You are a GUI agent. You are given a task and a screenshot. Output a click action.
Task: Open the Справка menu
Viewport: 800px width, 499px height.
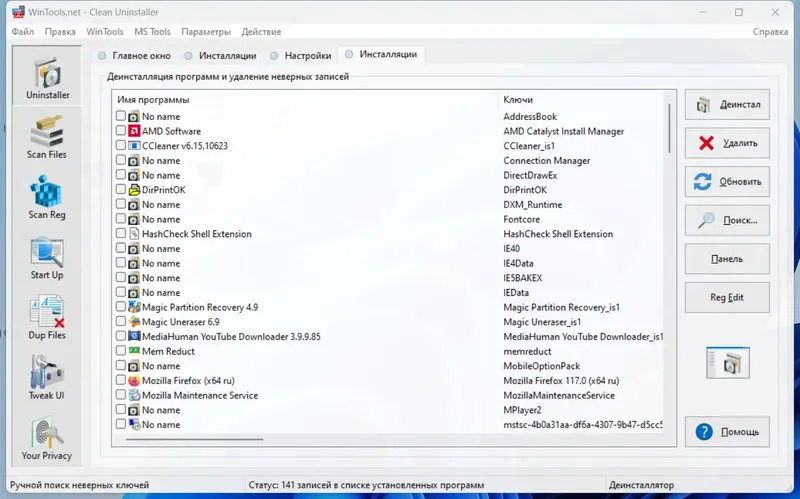[x=770, y=32]
